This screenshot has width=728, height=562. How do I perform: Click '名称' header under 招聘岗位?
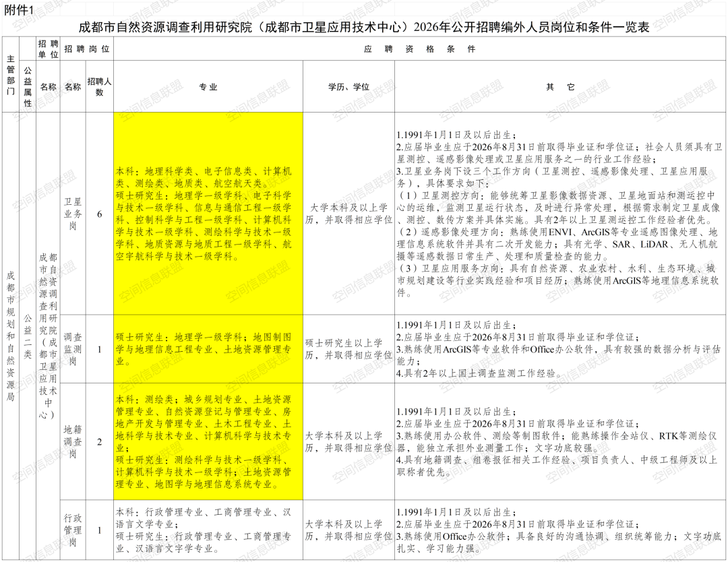click(x=73, y=86)
